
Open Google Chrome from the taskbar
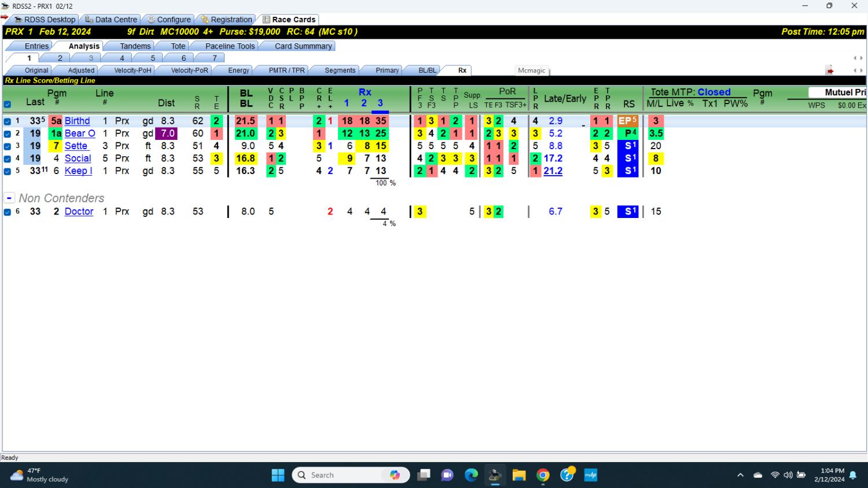(543, 475)
